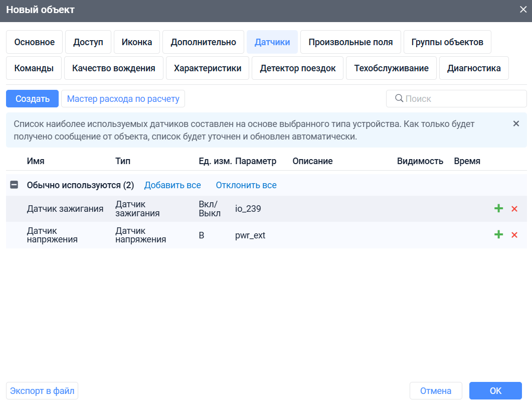This screenshot has width=532, height=405.
Task: Open the Доступ tab
Action: (x=88, y=42)
